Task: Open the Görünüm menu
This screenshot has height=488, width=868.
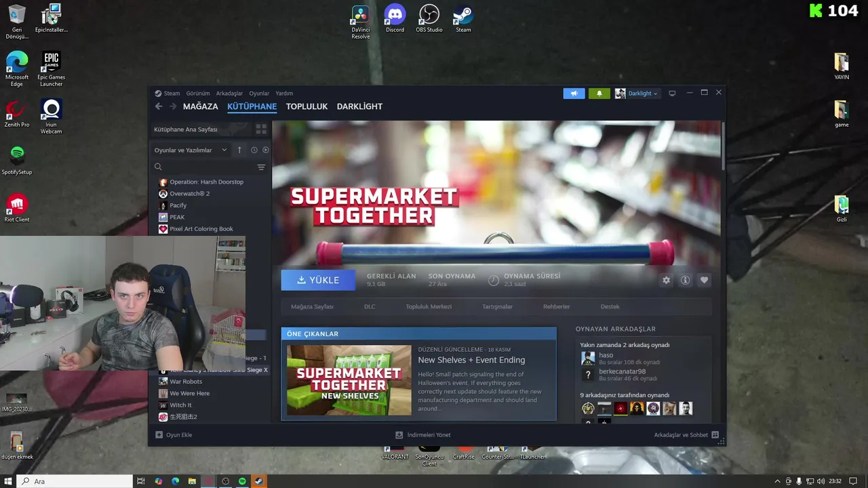Action: (198, 94)
